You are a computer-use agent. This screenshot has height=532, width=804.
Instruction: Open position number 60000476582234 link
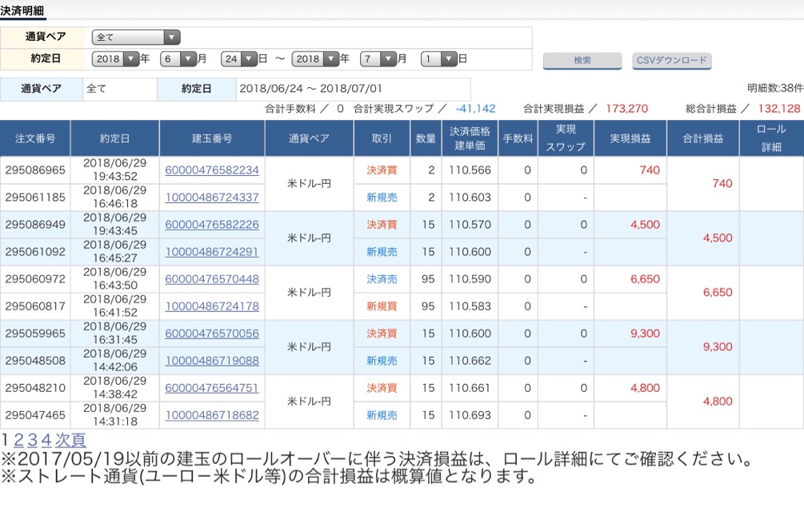212,170
